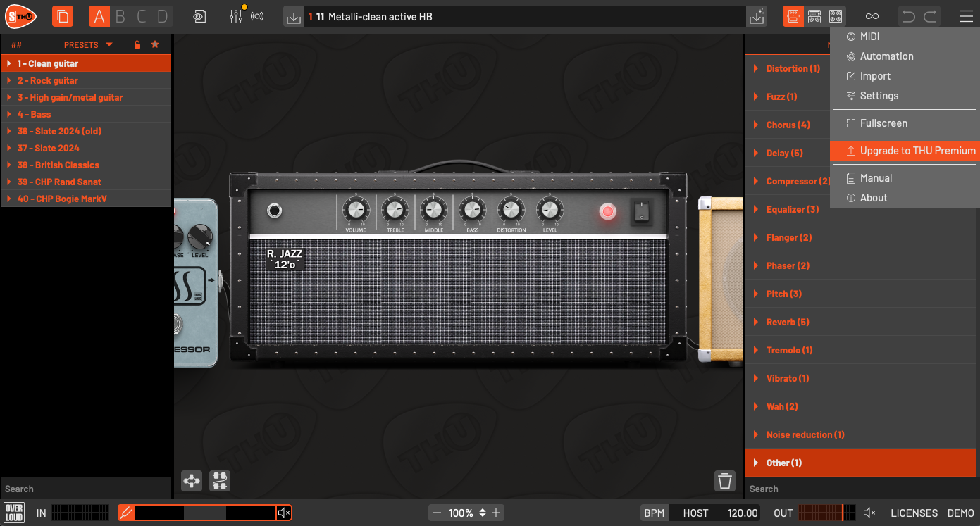This screenshot has height=526, width=980.
Task: Click the components Search field
Action: 860,489
